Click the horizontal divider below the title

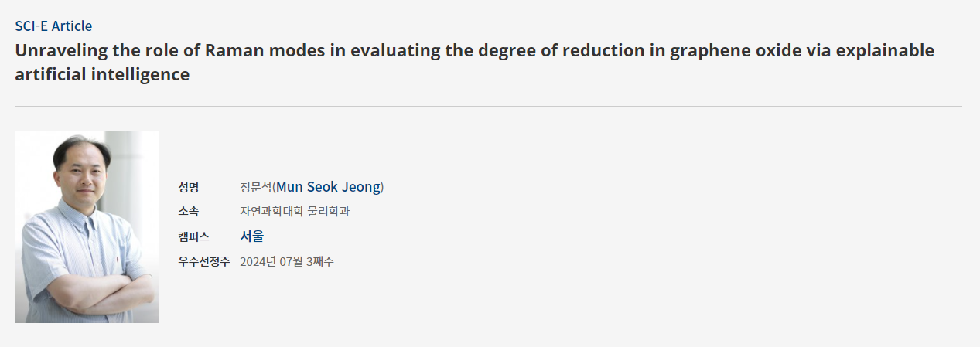click(488, 106)
